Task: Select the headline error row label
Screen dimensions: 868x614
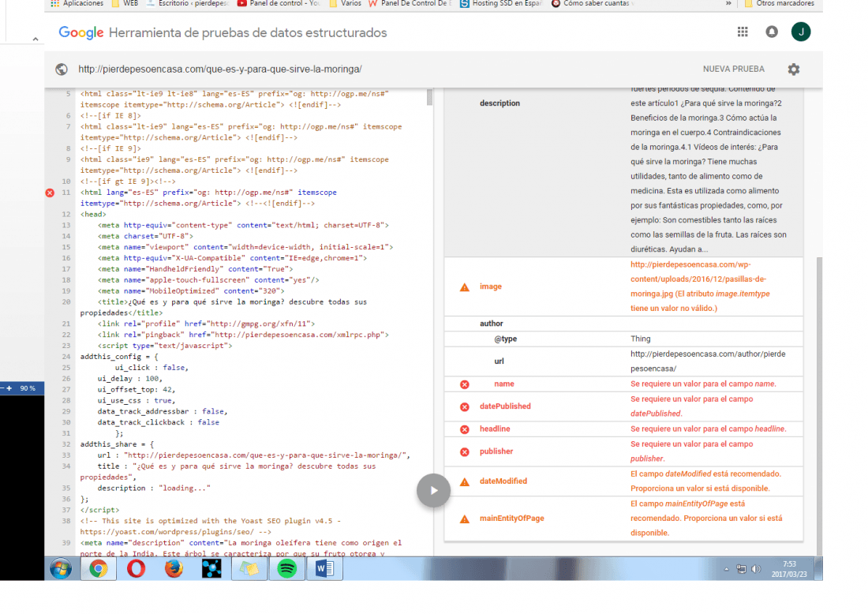Action: click(x=495, y=429)
